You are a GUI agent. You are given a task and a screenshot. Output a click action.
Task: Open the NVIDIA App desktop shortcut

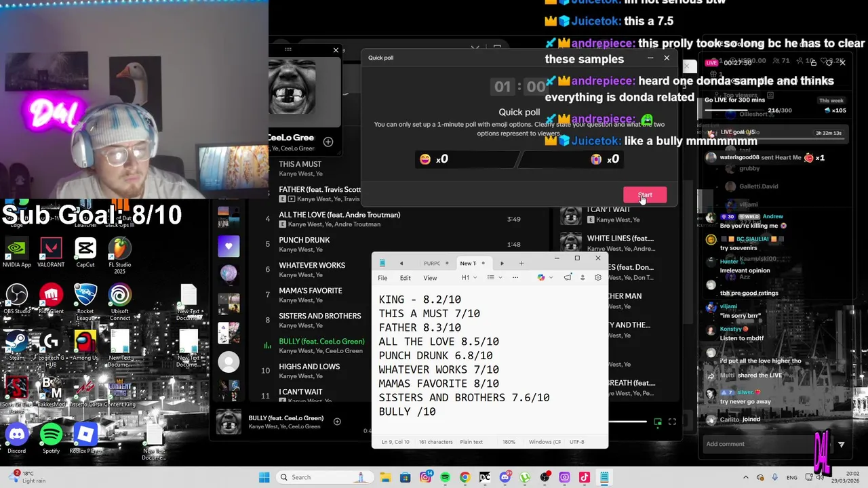pos(16,253)
